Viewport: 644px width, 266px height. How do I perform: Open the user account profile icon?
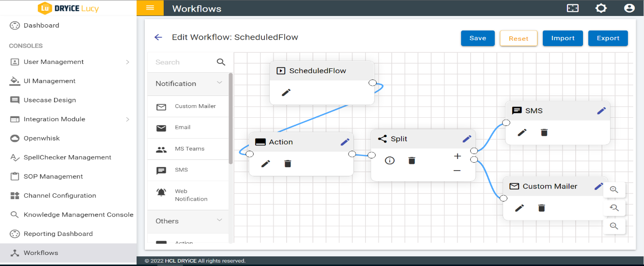pos(629,8)
